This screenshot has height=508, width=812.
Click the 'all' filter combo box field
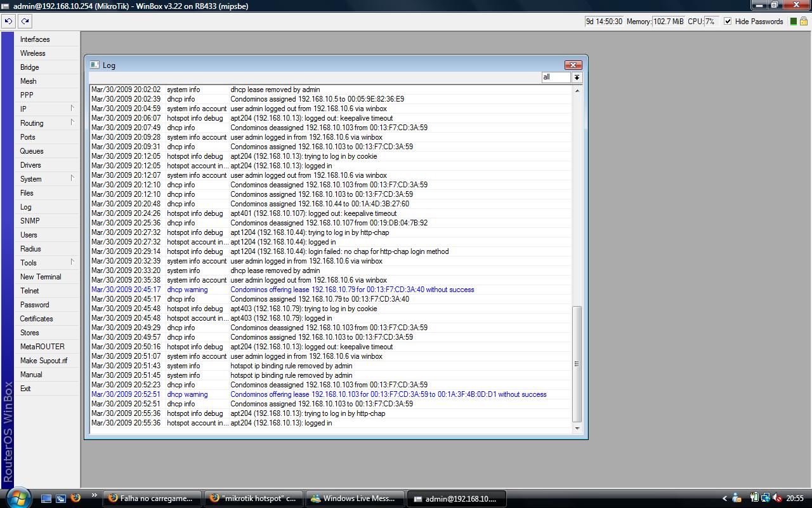556,77
